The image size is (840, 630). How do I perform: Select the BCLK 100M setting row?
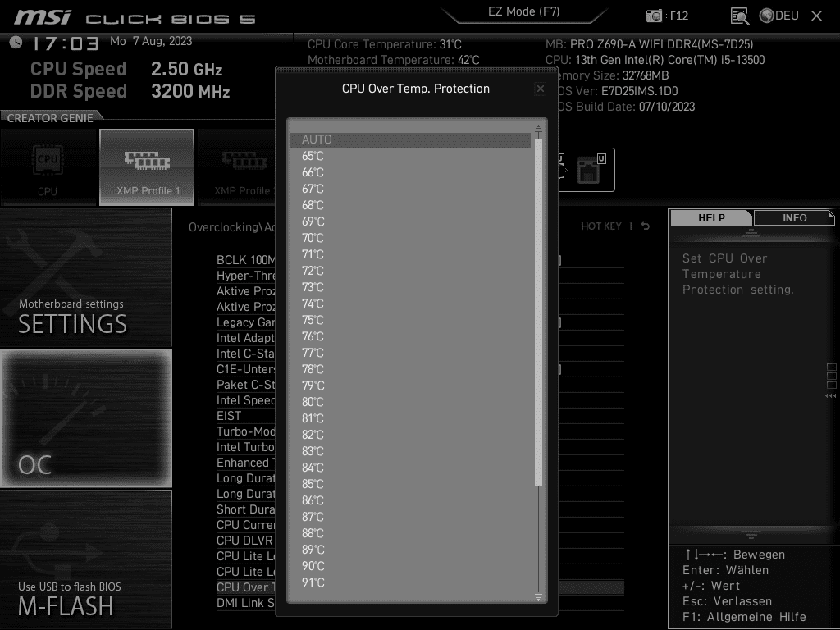click(245, 260)
